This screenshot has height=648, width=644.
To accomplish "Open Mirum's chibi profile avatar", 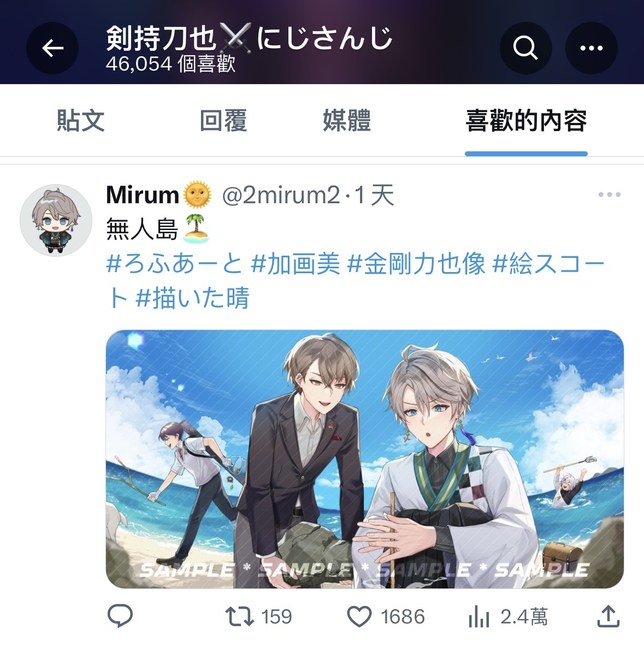I will [x=56, y=220].
